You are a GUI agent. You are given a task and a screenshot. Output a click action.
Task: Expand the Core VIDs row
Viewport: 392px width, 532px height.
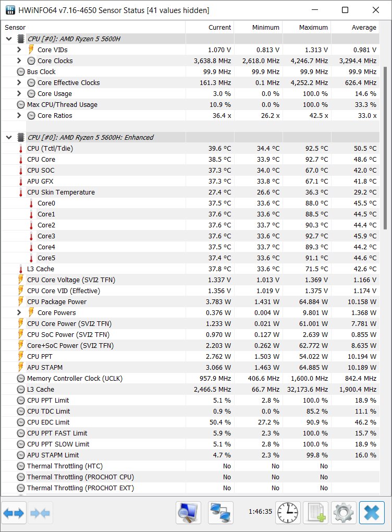pos(19,50)
